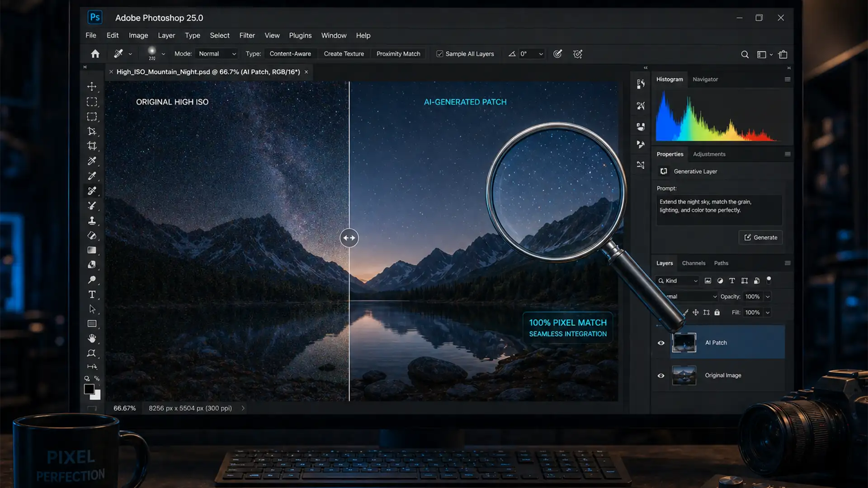868x488 pixels.
Task: Select the Gradient tool
Action: click(92, 250)
